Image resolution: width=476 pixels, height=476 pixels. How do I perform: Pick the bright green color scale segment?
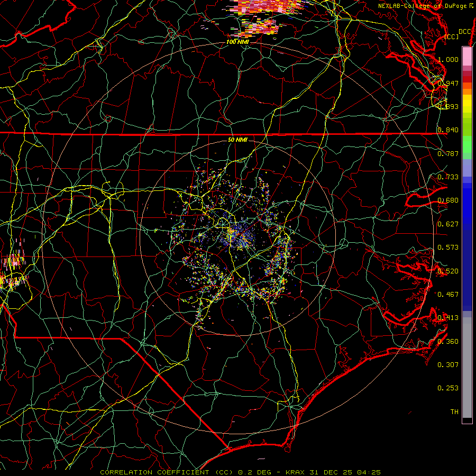467,144
